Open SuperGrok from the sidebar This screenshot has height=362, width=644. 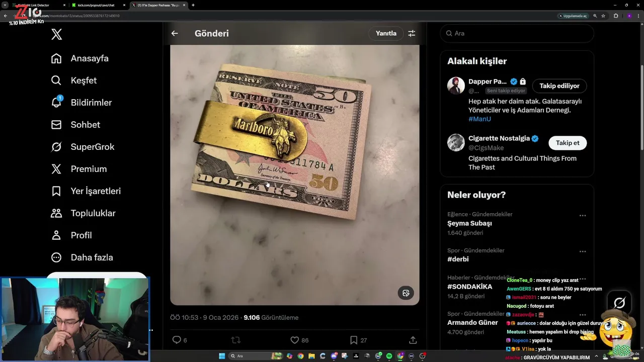[x=83, y=147]
